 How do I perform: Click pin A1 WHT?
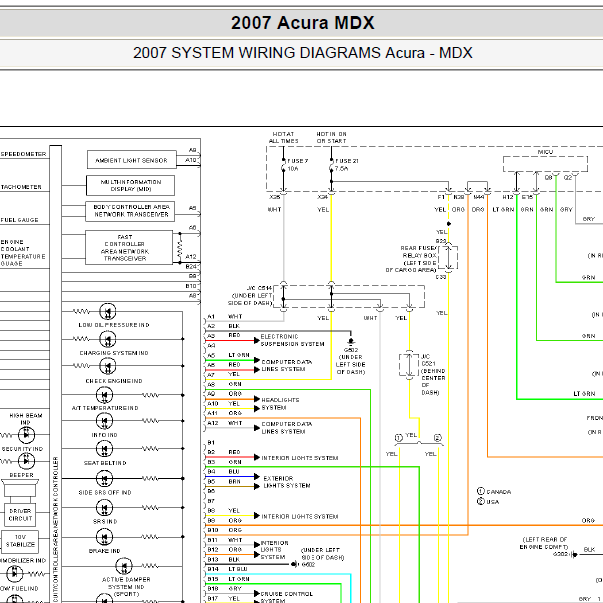click(225, 316)
